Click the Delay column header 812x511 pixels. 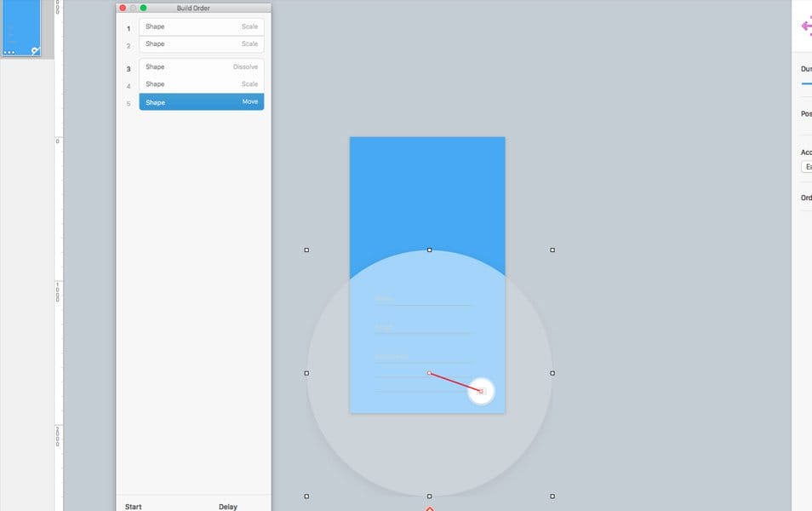[x=227, y=506]
